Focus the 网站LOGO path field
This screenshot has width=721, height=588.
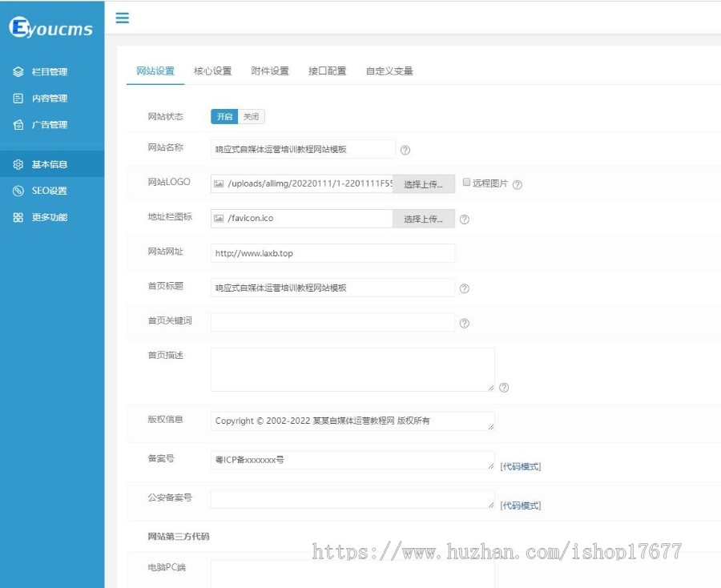(302, 184)
